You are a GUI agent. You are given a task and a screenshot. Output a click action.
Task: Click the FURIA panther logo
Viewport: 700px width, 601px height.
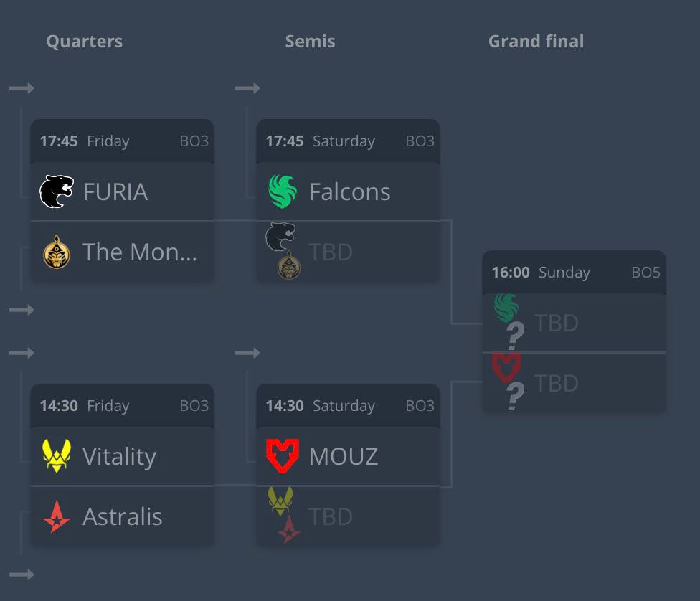(x=56, y=191)
